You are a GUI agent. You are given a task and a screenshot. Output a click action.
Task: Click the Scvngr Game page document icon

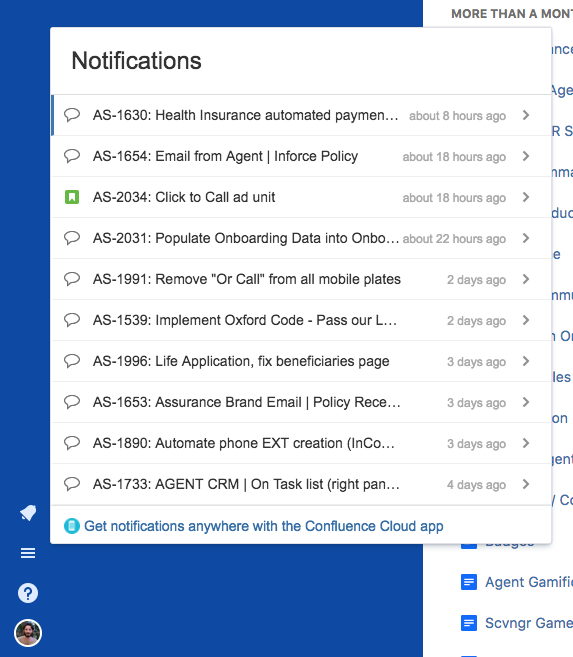(x=469, y=623)
